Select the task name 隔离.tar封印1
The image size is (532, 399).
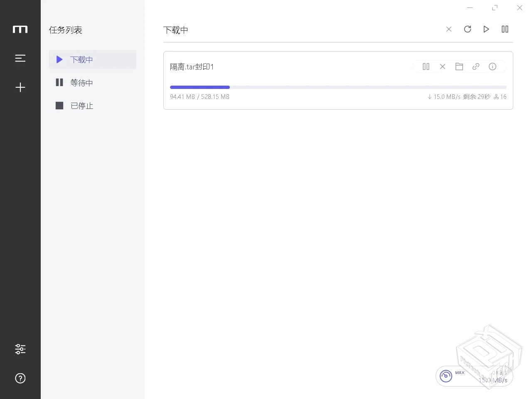coord(192,67)
